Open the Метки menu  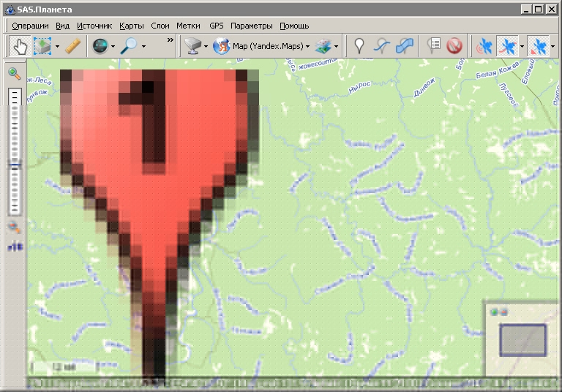(188, 26)
